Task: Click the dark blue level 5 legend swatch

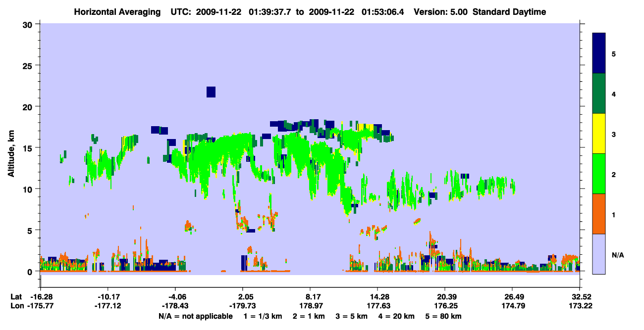Action: [599, 53]
